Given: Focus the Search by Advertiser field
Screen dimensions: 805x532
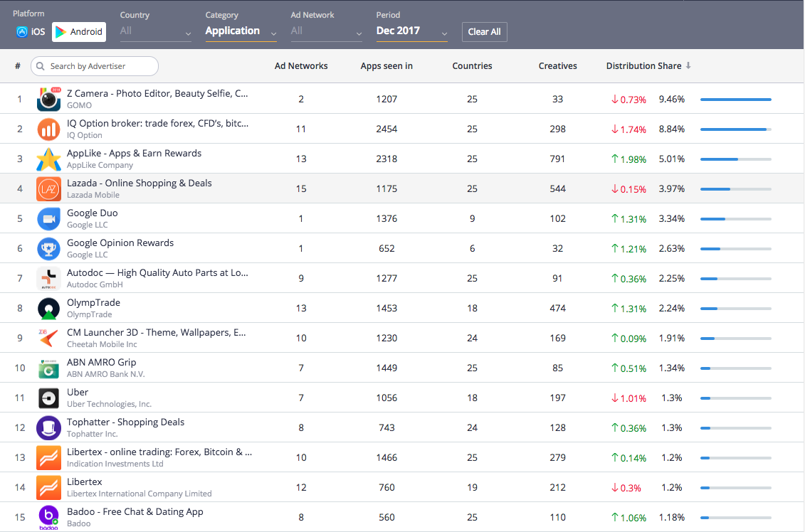Looking at the screenshot, I should coord(95,66).
